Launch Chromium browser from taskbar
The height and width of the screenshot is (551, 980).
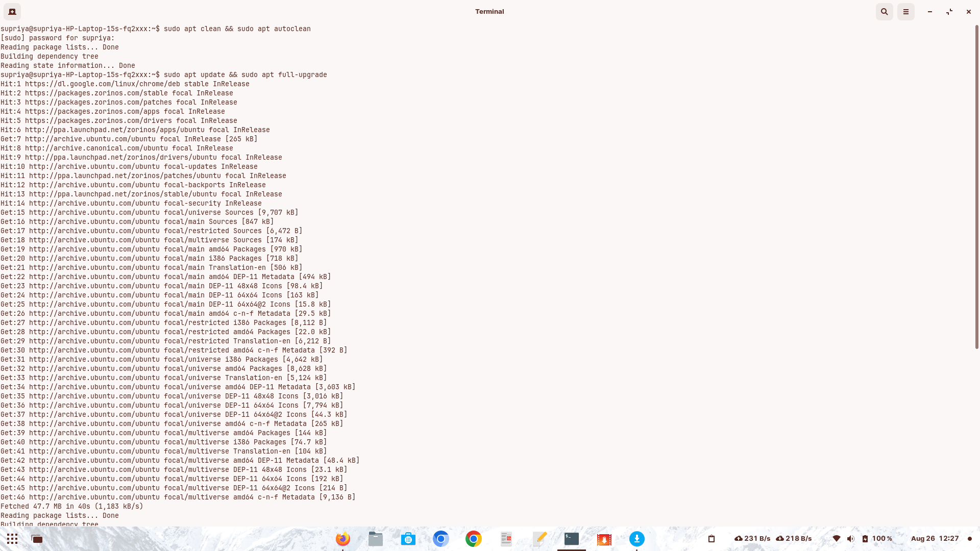441,539
